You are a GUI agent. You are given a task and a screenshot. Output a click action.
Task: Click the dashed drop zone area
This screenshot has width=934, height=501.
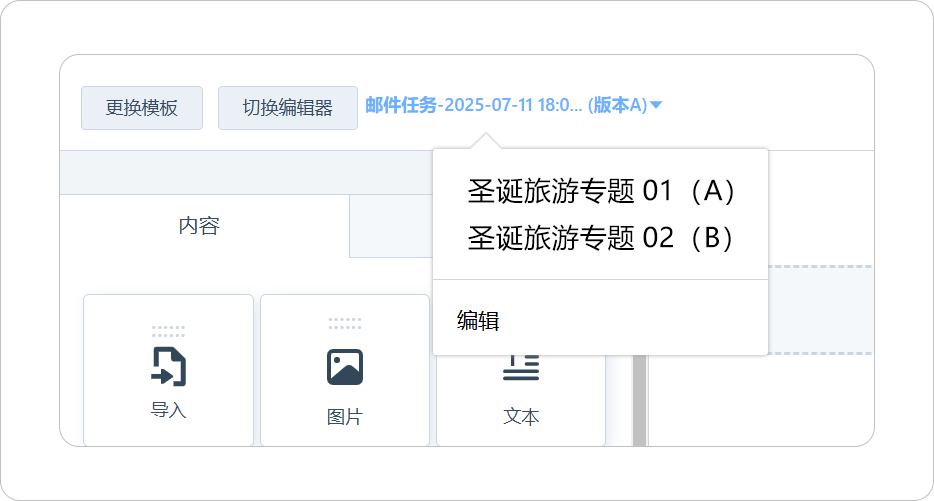click(820, 310)
